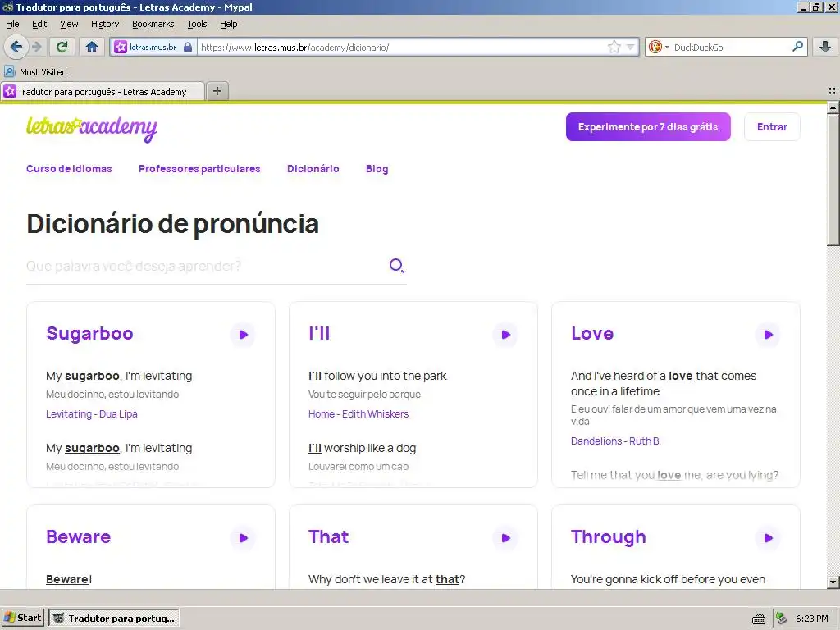Open the Help menu
840x630 pixels.
[x=228, y=24]
